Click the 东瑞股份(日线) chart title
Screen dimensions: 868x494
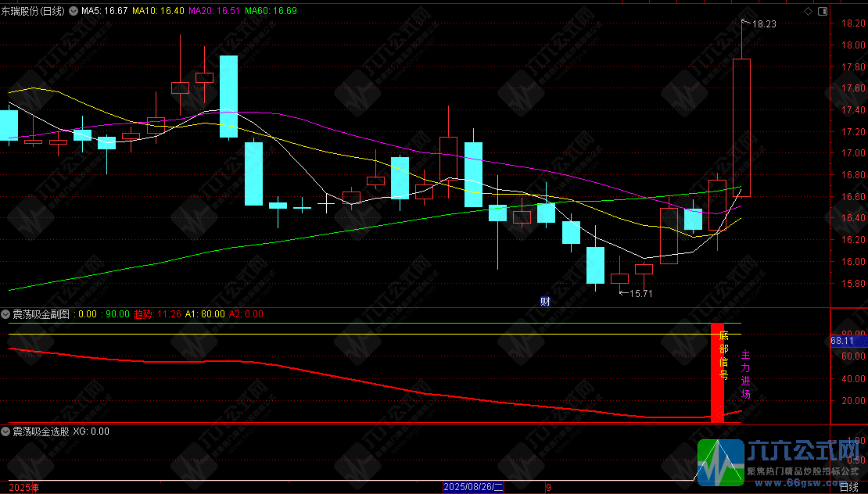tap(33, 10)
